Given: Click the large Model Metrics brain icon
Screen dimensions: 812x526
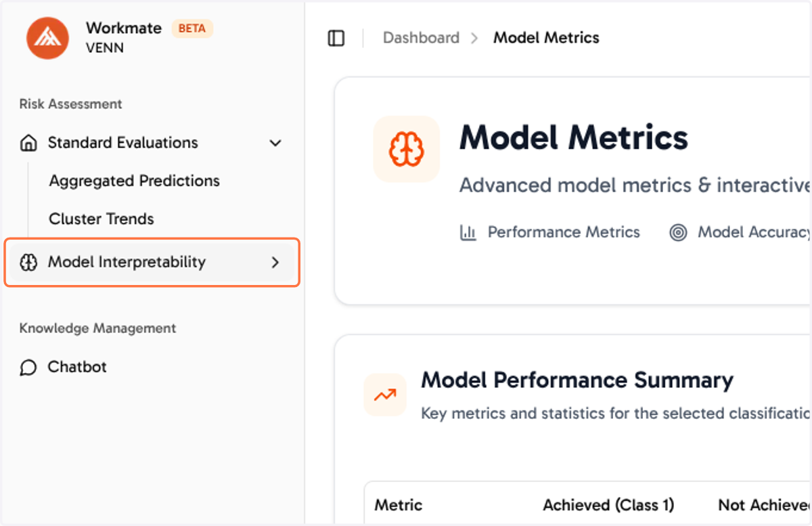Looking at the screenshot, I should pos(407,149).
